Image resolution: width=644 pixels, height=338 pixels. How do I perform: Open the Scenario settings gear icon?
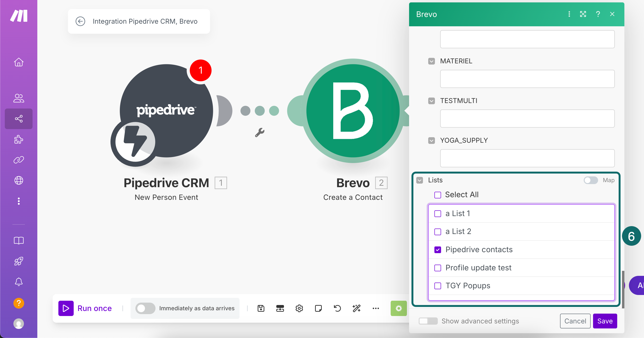pyautogui.click(x=299, y=308)
